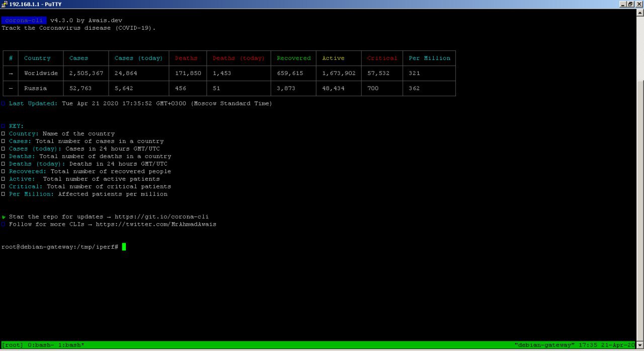The width and height of the screenshot is (644, 351).
Task: Click the Russia row label
Action: [x=35, y=89]
